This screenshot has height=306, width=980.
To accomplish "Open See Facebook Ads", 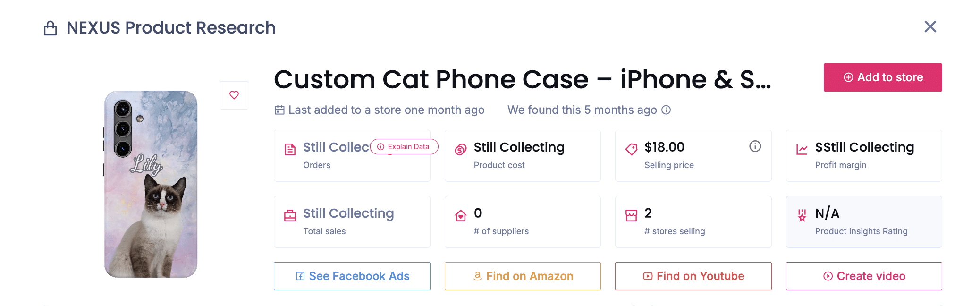I will tap(352, 276).
